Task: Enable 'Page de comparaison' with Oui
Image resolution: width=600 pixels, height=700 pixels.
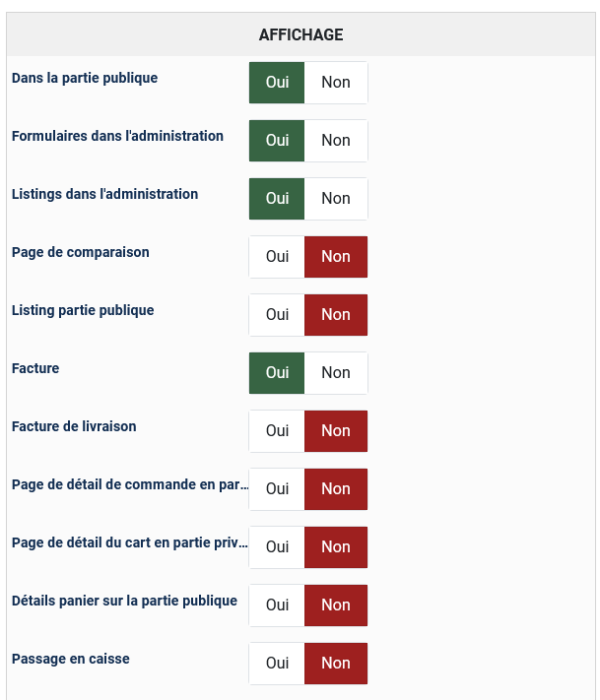Action: point(277,257)
